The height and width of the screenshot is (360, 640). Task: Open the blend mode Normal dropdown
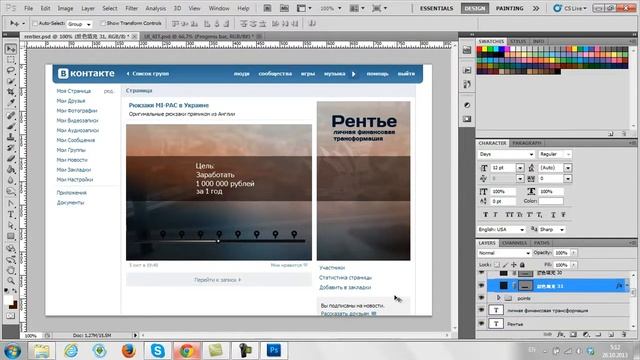(504, 253)
